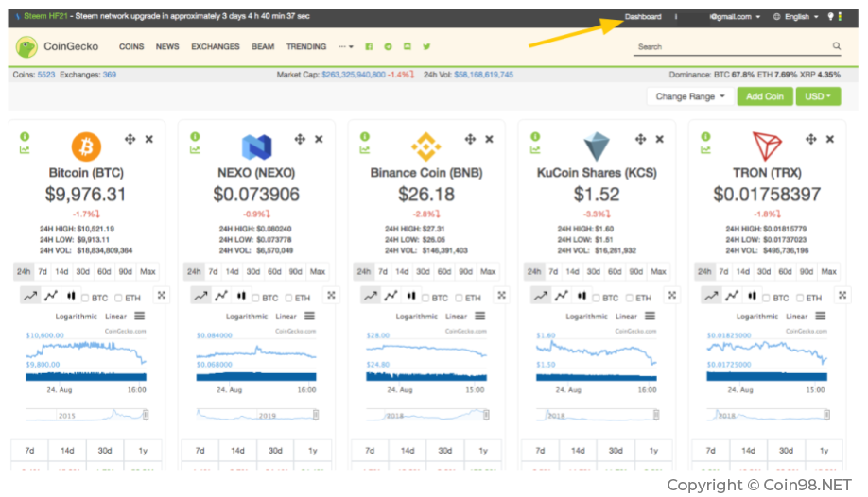Select 7d range tab on Bitcoin card

coord(43,272)
